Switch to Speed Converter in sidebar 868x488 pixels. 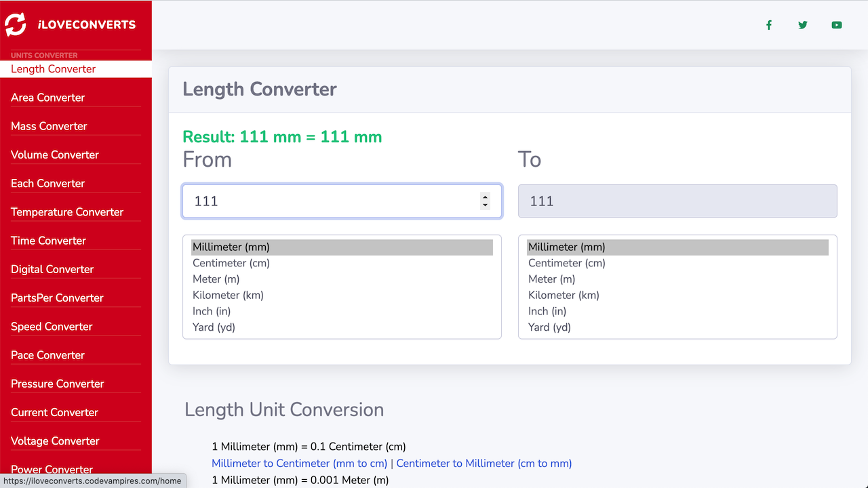coord(52,327)
